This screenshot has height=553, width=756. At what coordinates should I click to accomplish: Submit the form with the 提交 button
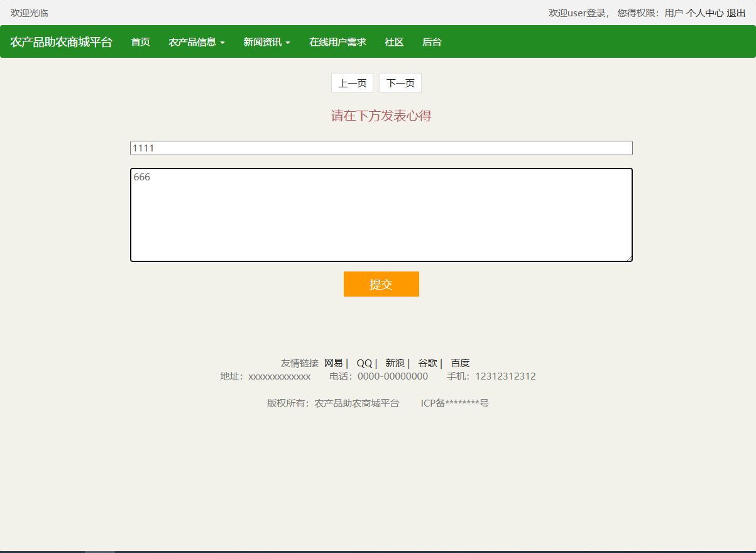381,283
